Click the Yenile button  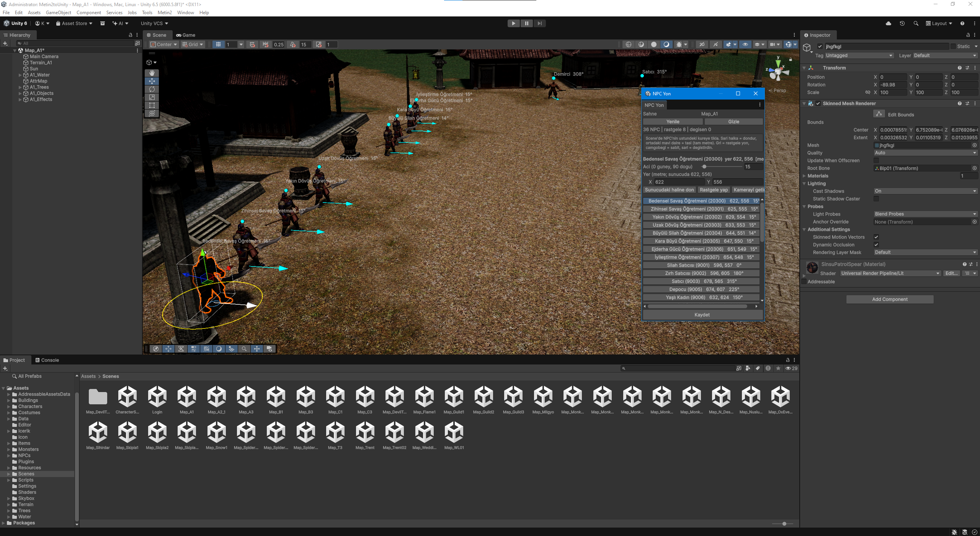673,121
